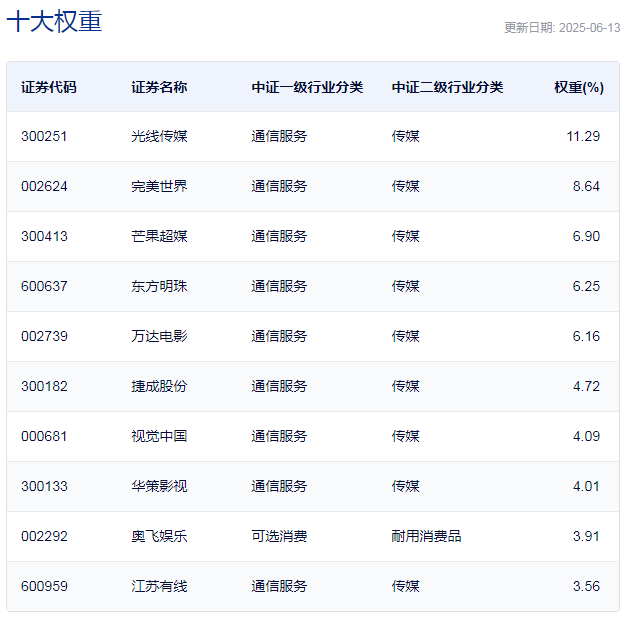Select stock code 300182
Screen dimensions: 626x620
(44, 386)
